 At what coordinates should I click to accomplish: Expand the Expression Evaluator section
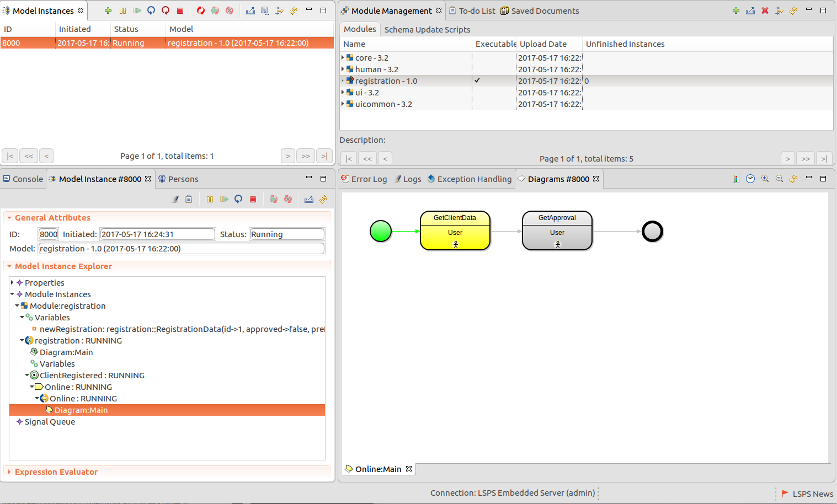[x=9, y=472]
